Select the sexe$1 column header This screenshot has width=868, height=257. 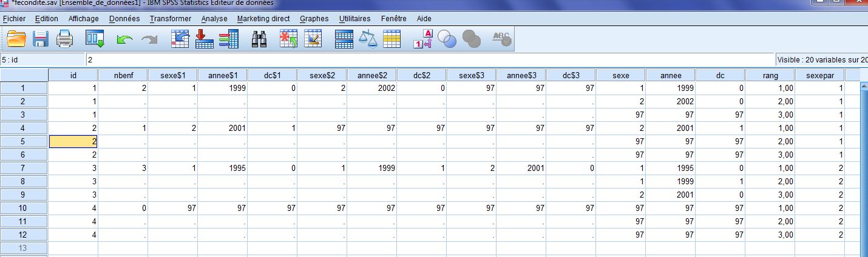(x=172, y=76)
